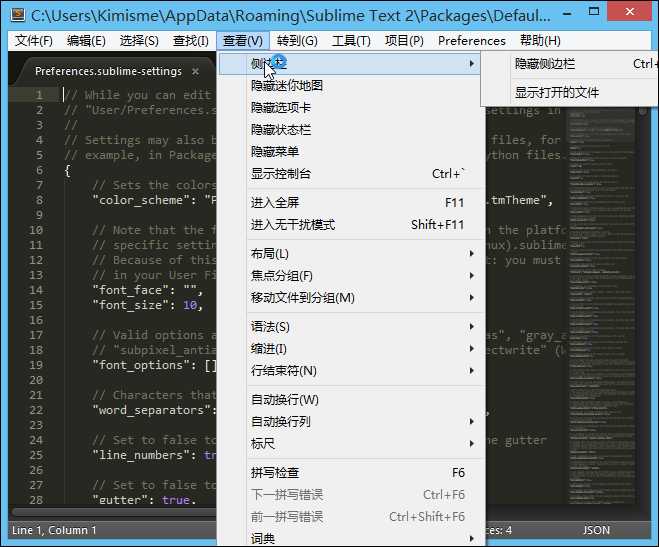Select 显示控制台 menu entry
This screenshot has height=547, width=659.
pyautogui.click(x=352, y=174)
